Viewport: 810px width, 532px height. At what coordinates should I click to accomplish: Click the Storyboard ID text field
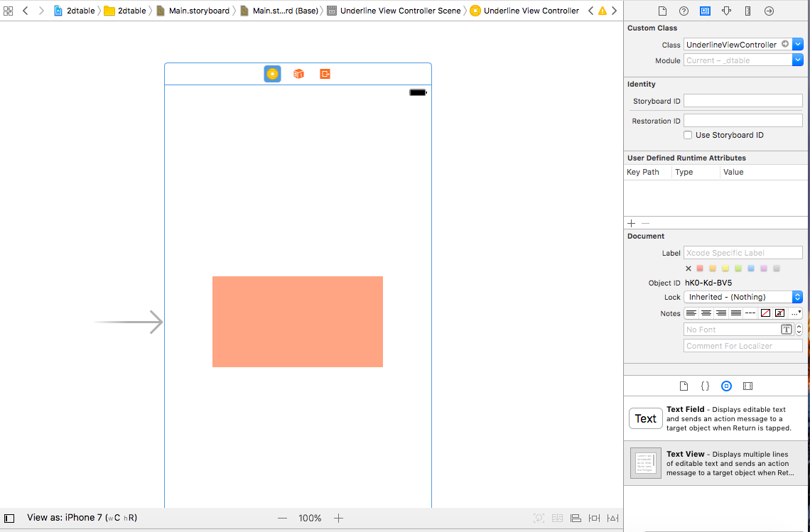coord(742,101)
